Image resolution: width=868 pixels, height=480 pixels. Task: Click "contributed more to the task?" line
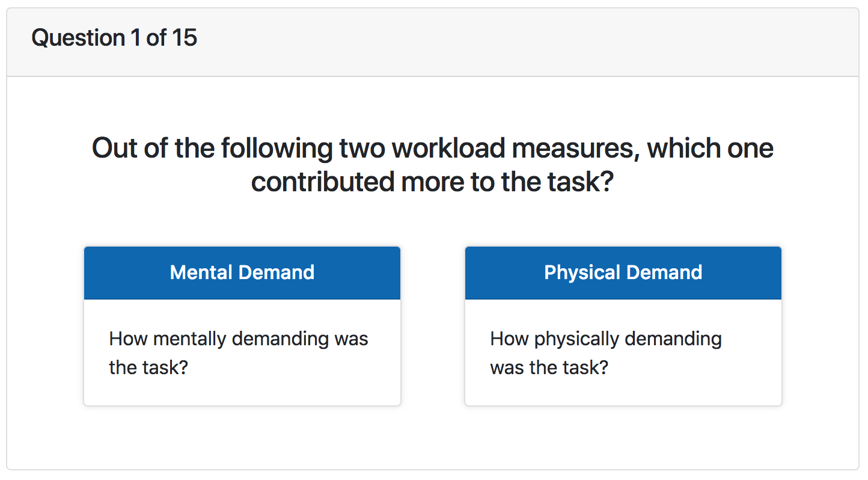(x=433, y=182)
